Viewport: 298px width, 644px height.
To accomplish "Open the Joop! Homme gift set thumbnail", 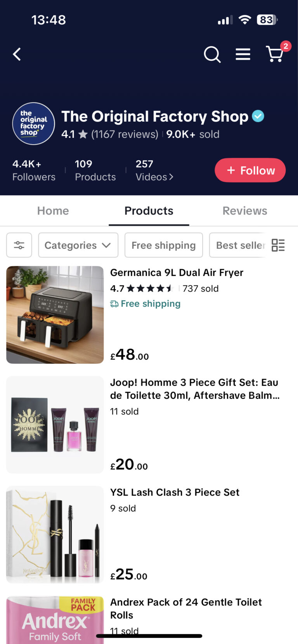I will point(55,425).
